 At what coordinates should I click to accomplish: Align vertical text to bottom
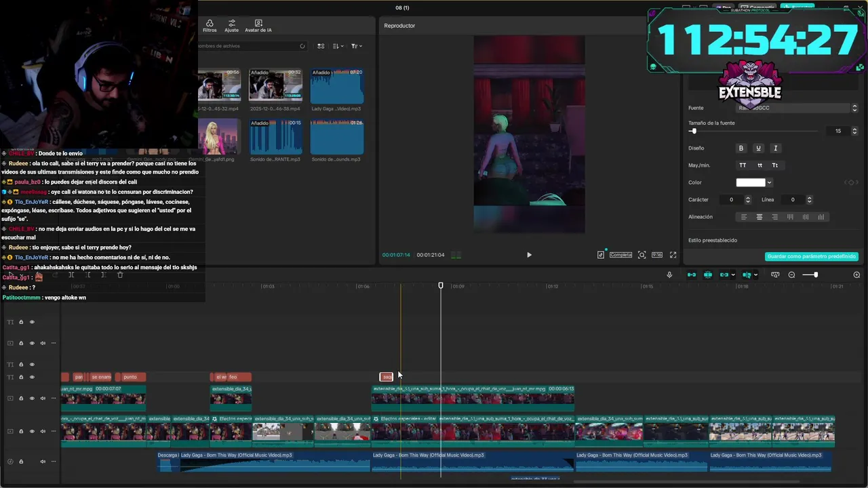[821, 217]
